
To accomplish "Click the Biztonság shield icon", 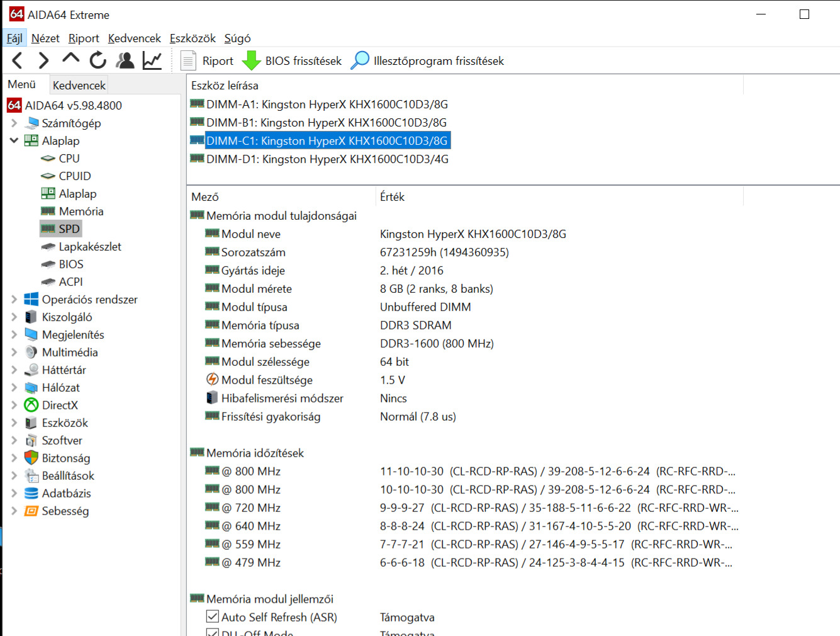I will (x=31, y=458).
